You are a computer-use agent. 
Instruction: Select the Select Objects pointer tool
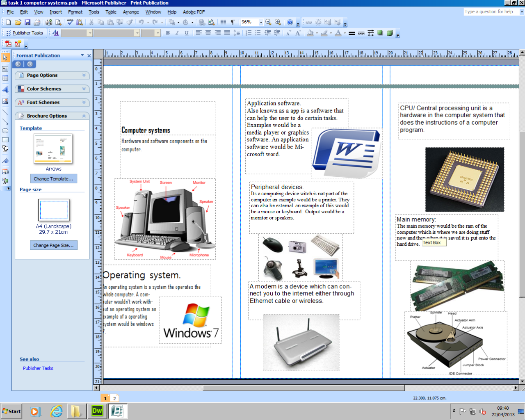[x=5, y=57]
